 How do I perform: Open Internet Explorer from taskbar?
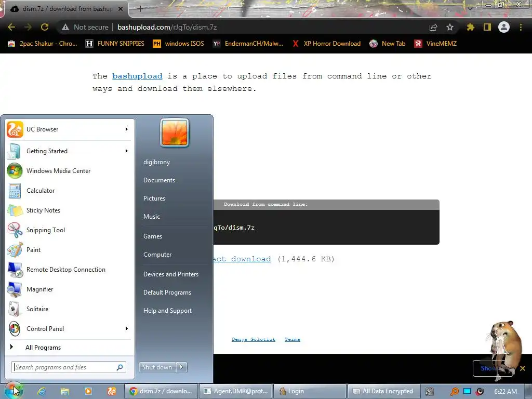point(42,391)
